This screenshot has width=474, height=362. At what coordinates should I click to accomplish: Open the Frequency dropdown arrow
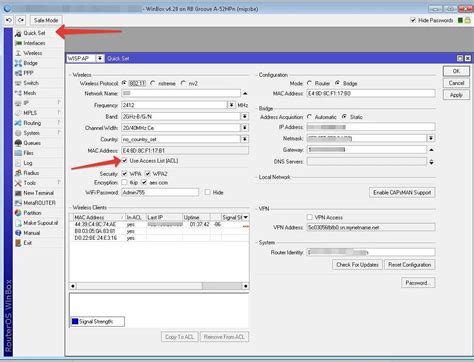click(x=231, y=105)
